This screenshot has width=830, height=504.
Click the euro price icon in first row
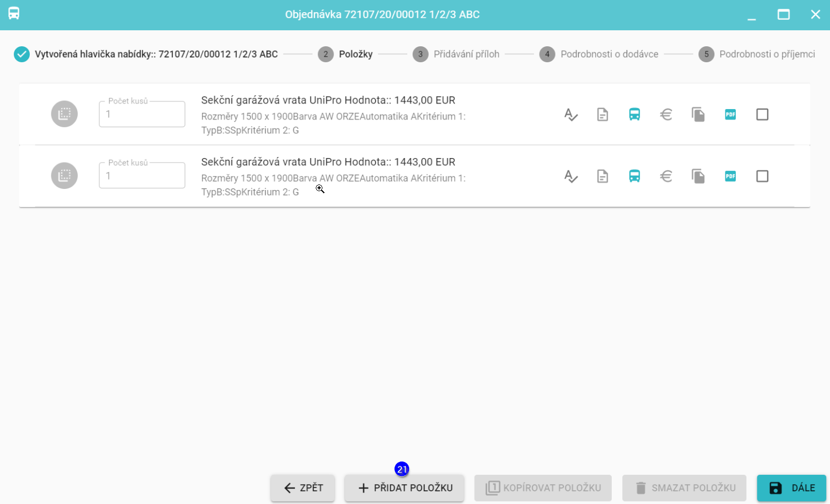pos(666,115)
